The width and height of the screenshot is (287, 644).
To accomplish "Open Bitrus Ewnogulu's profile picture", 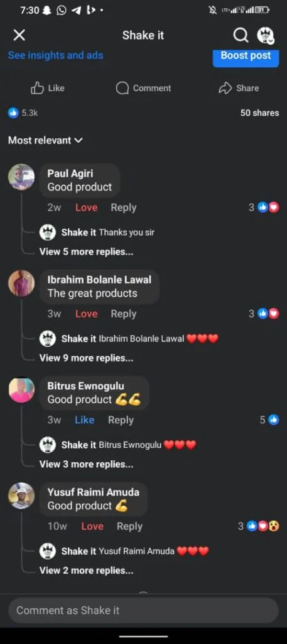I will click(21, 389).
